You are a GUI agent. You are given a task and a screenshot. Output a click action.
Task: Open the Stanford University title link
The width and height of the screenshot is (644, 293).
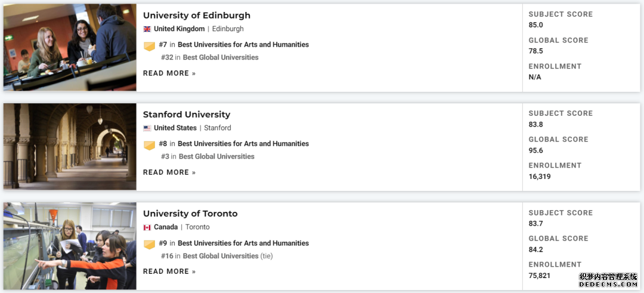[187, 114]
